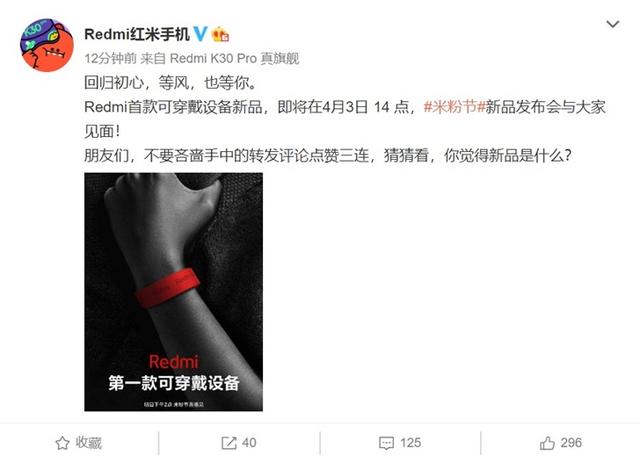Click the repost share icon
This screenshot has width=640, height=462.
pyautogui.click(x=229, y=443)
